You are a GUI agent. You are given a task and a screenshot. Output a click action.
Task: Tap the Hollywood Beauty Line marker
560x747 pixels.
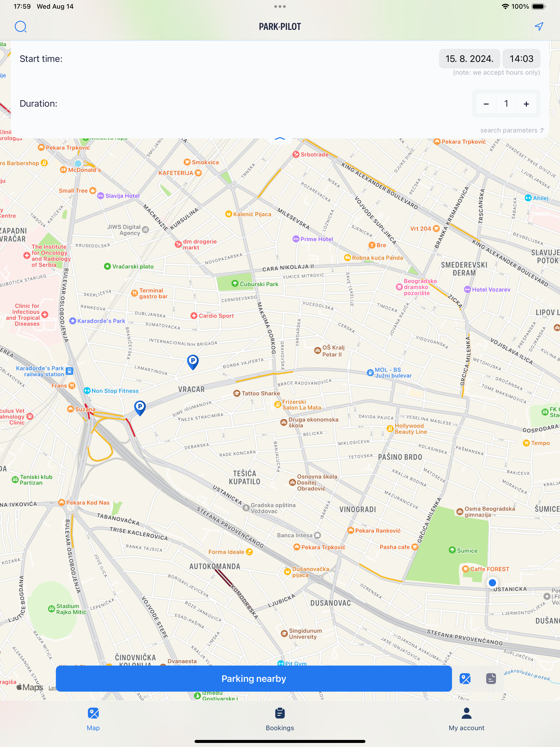coord(390,429)
